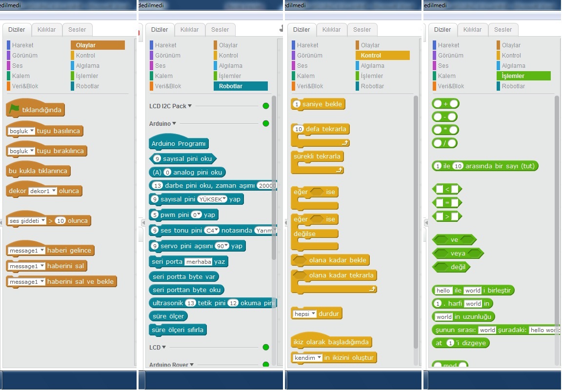Select the less-than (<) comparison block
Viewport: 562px width, 392px height.
(446, 189)
